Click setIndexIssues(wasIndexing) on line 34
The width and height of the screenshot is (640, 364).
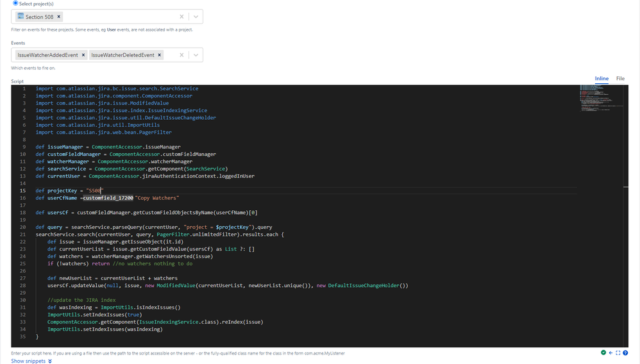click(x=121, y=329)
